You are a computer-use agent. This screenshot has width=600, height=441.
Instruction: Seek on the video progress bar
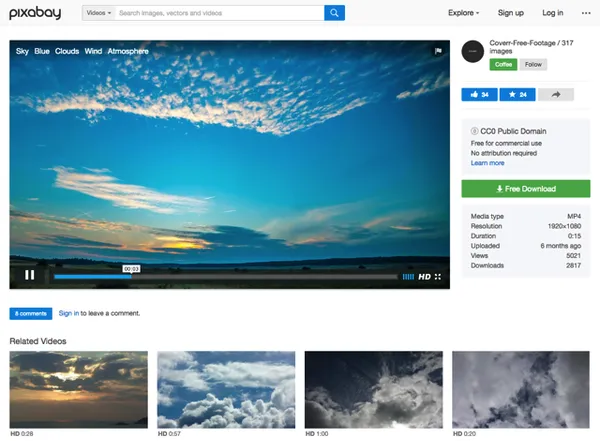pos(226,276)
